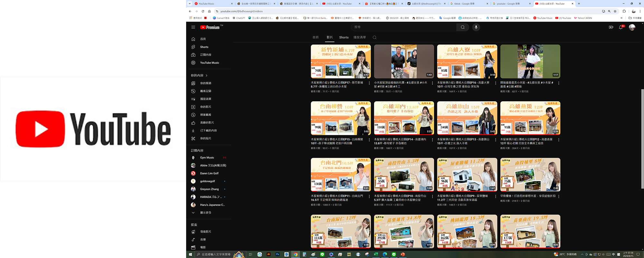Go back using the browser back arrow
Screen dimensions: 644x258
[190, 11]
